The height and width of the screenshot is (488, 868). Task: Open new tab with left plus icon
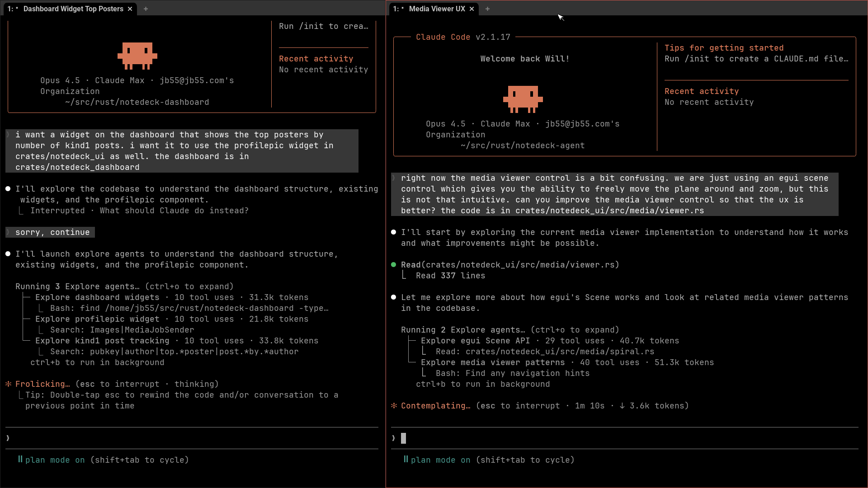coord(146,9)
